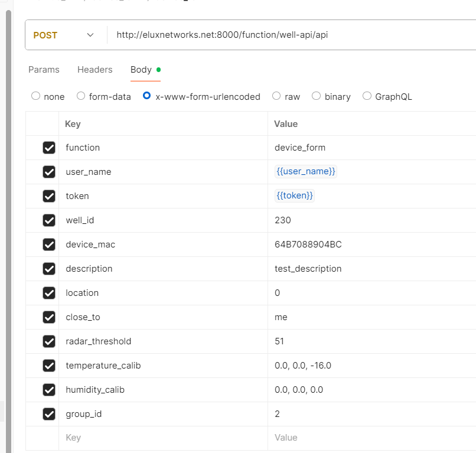Image resolution: width=476 pixels, height=453 pixels.
Task: Edit the well_id value 230
Action: 283,220
